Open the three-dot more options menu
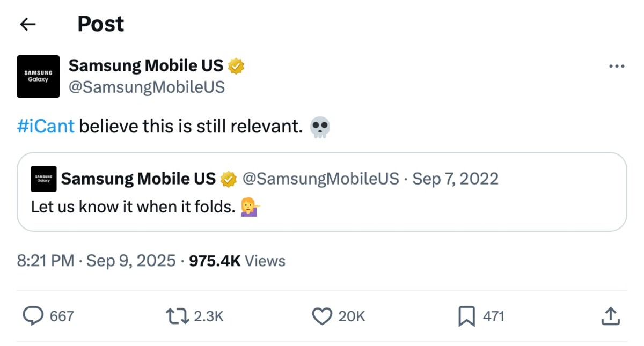The height and width of the screenshot is (346, 644). 617,67
